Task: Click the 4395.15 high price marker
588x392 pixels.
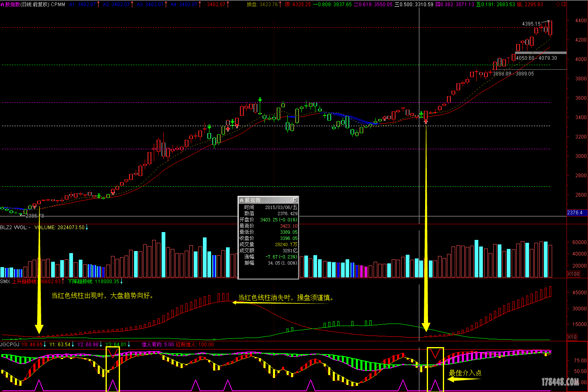Action: pos(531,24)
